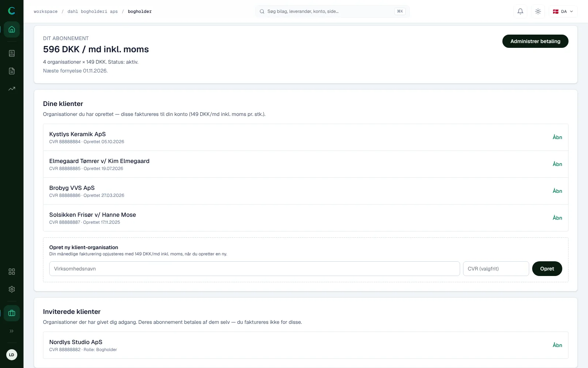Click Administrer betaling button
The width and height of the screenshot is (588, 368).
point(535,41)
